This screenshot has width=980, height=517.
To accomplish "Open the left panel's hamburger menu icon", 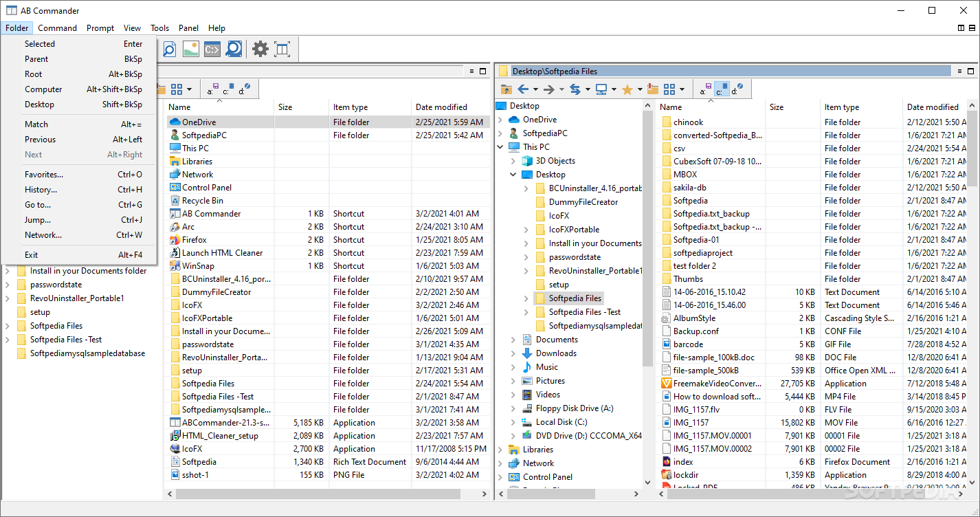I will (472, 71).
